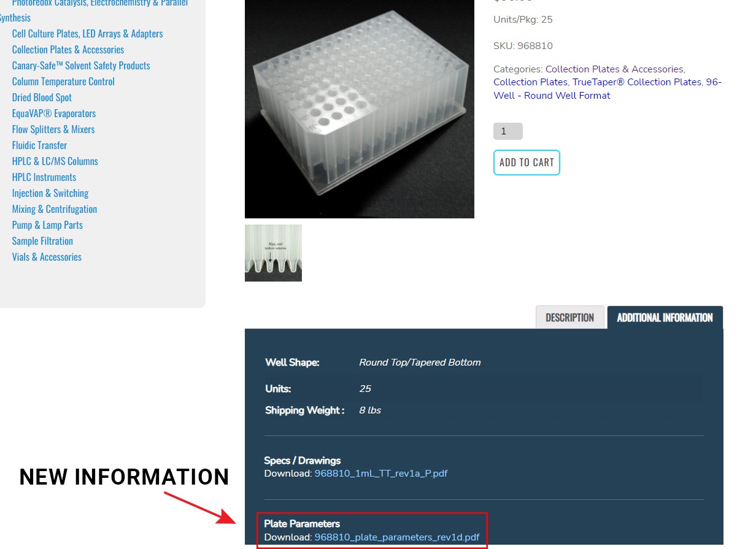This screenshot has width=756, height=549.
Task: Click the quantity input field
Action: tap(508, 131)
